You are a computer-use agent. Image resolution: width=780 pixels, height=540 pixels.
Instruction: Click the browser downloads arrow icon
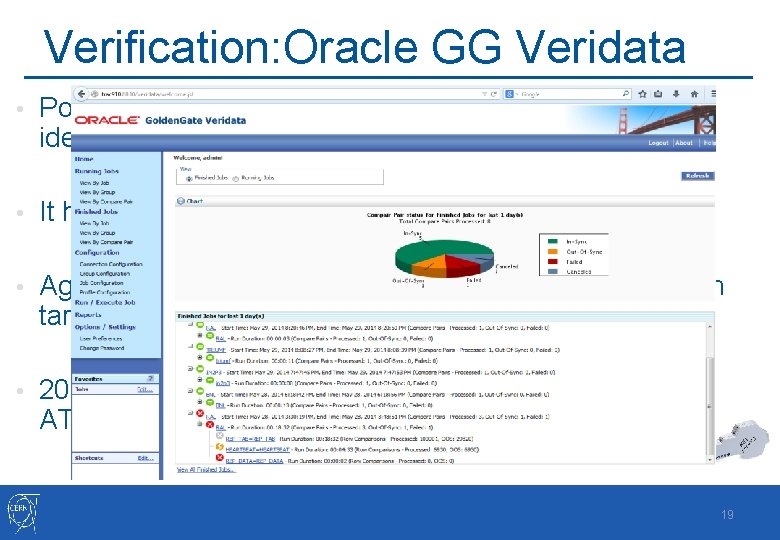(x=676, y=93)
